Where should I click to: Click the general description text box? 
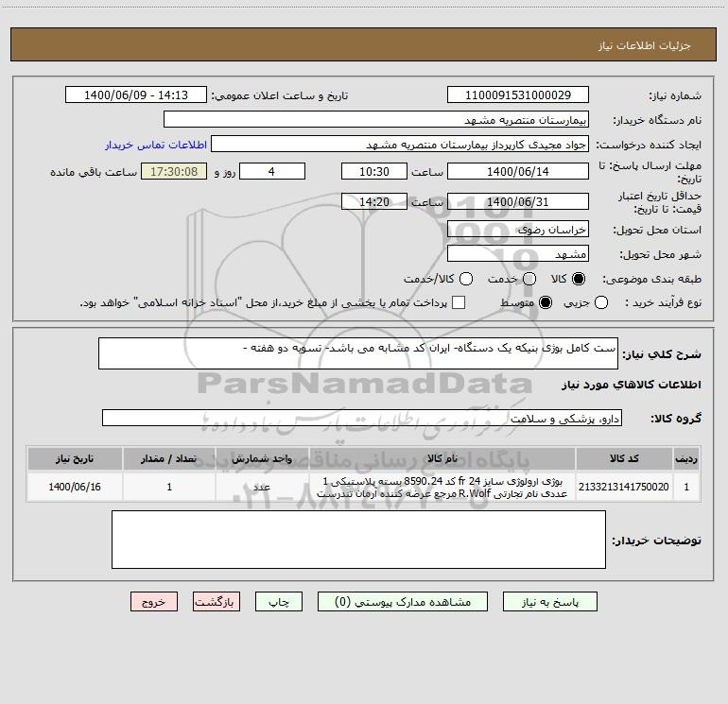[358, 353]
